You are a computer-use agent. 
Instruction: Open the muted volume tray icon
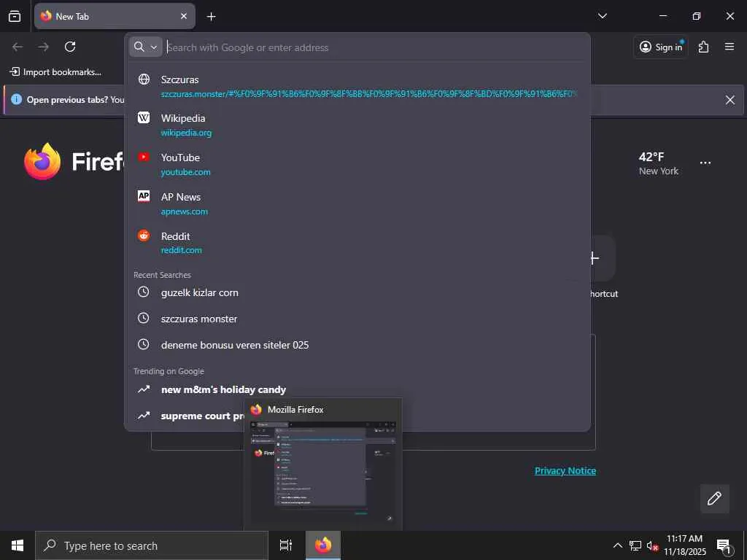tap(653, 545)
